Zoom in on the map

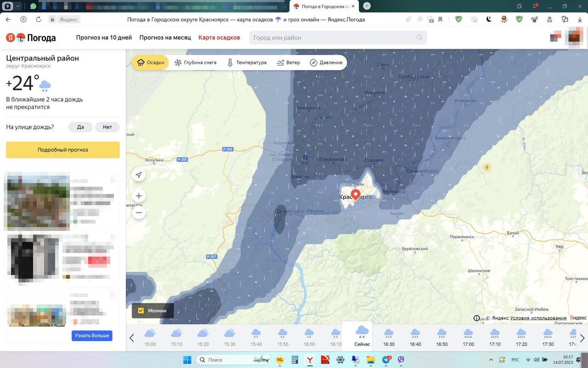[139, 195]
